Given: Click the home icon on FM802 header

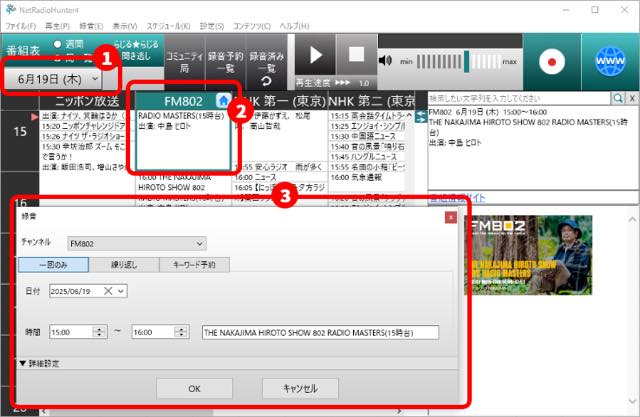Looking at the screenshot, I should coord(223,100).
